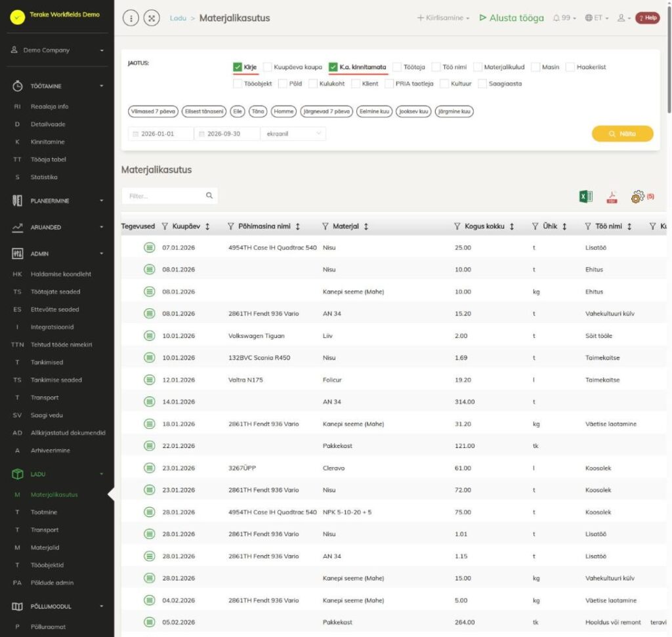
Task: Check the Põld grouping checkbox
Action: tap(282, 83)
